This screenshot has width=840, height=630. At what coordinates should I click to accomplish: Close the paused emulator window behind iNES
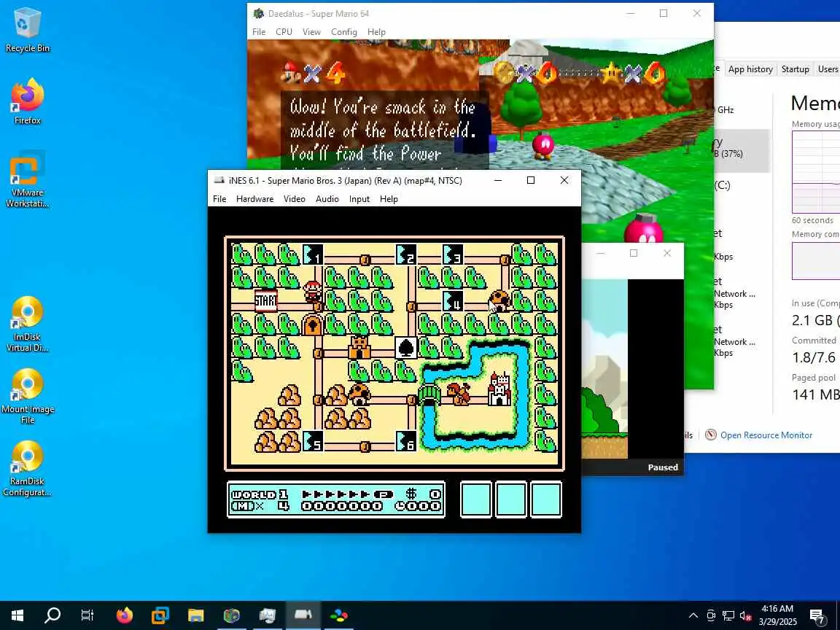[x=667, y=253]
